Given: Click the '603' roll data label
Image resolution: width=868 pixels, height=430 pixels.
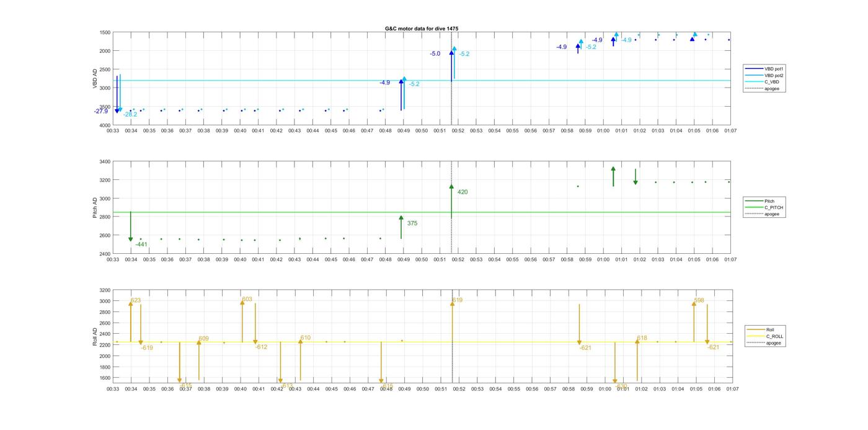Looking at the screenshot, I should [x=247, y=300].
